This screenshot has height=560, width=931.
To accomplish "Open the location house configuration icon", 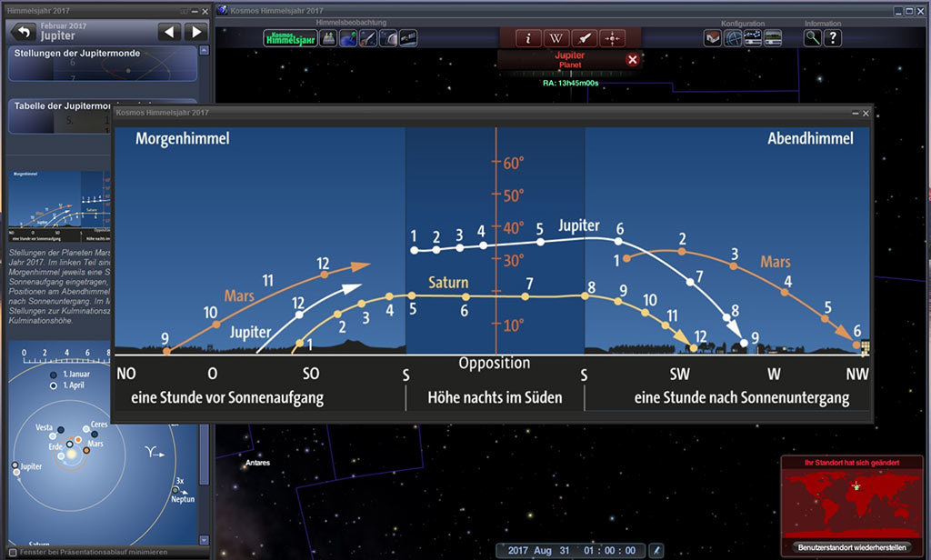I will click(713, 38).
